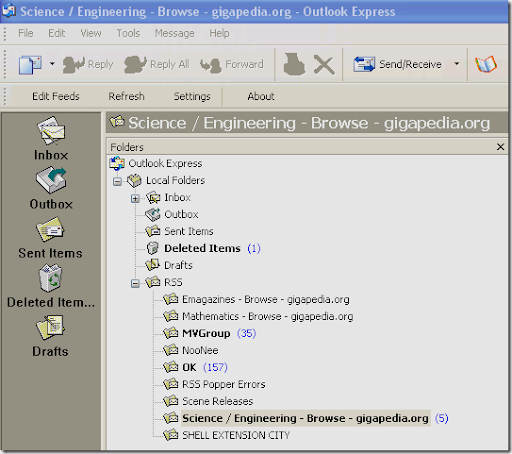This screenshot has height=454, width=512.
Task: Click the Refresh feeds button
Action: [126, 97]
